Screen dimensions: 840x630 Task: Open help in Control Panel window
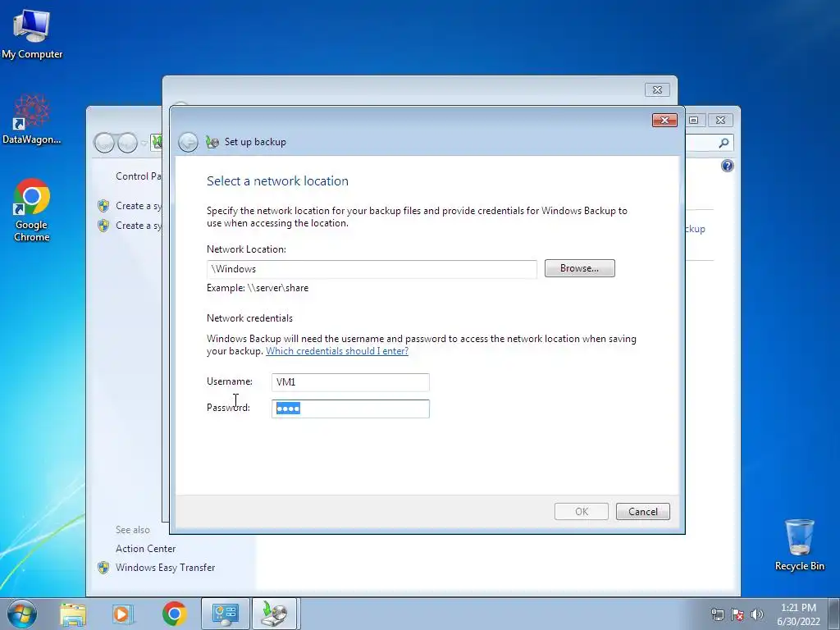pos(727,166)
